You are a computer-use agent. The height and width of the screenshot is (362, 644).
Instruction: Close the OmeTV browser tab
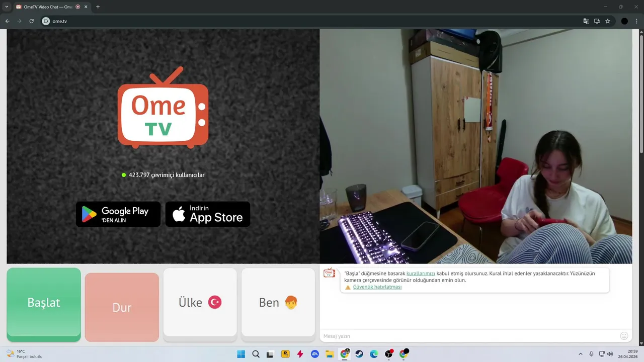click(86, 7)
